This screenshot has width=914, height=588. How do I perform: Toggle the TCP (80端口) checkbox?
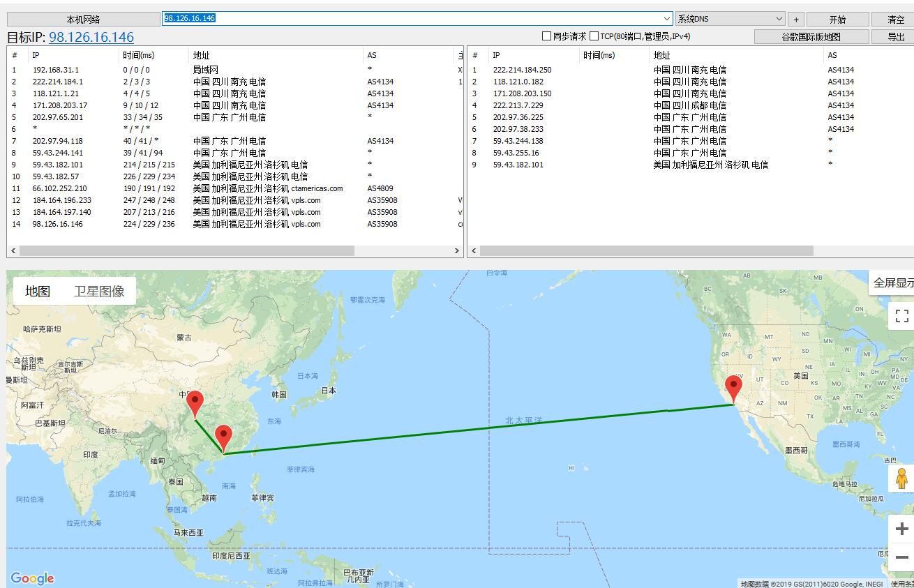594,36
